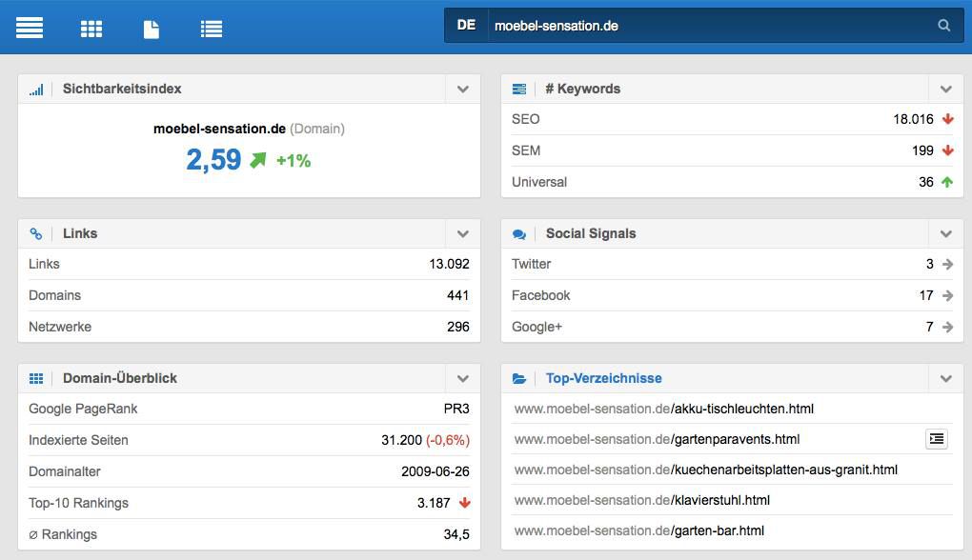
Task: Click the arrow next to Facebook count
Action: (947, 296)
